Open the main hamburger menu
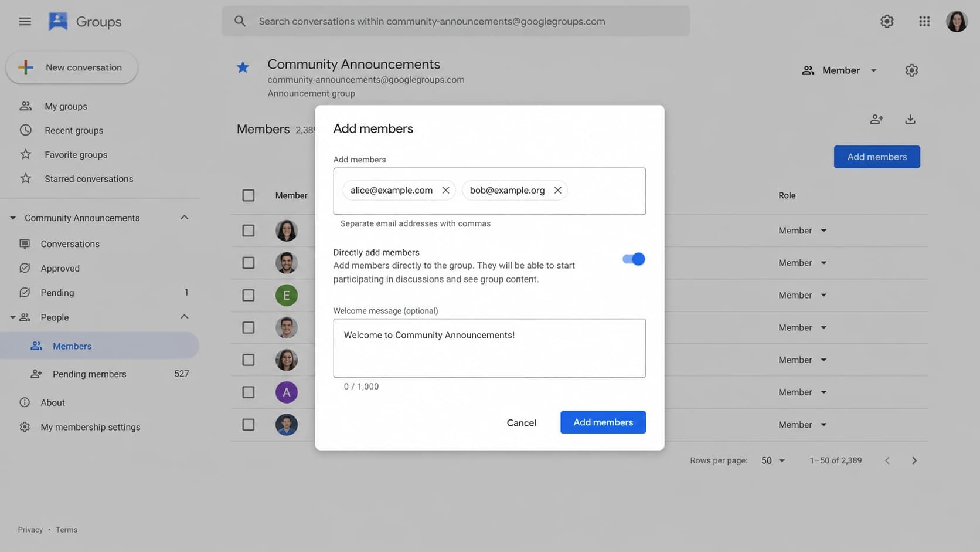This screenshot has height=552, width=980. [25, 22]
